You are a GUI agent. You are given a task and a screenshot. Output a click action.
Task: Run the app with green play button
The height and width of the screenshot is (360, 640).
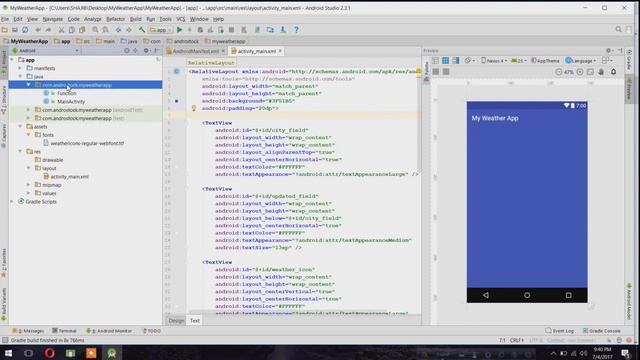tap(179, 30)
